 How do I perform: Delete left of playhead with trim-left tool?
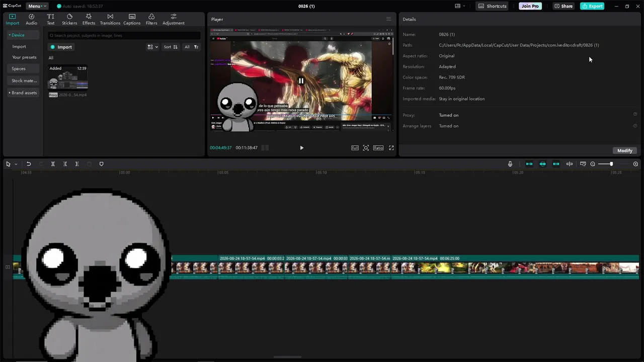[x=65, y=164]
